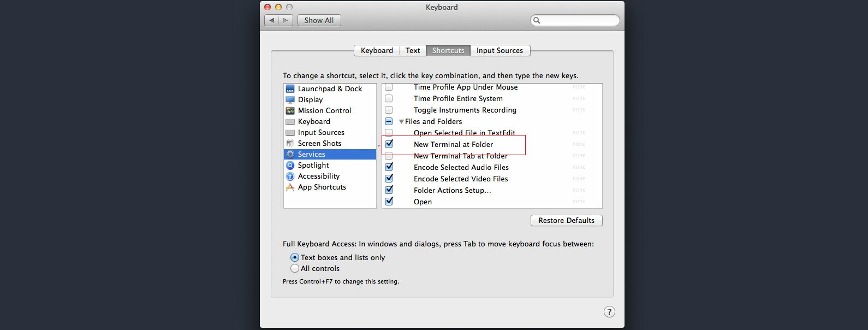Viewport: 868px width, 330px height.
Task: Select the Launchpad & Dock icon
Action: pyautogui.click(x=290, y=89)
